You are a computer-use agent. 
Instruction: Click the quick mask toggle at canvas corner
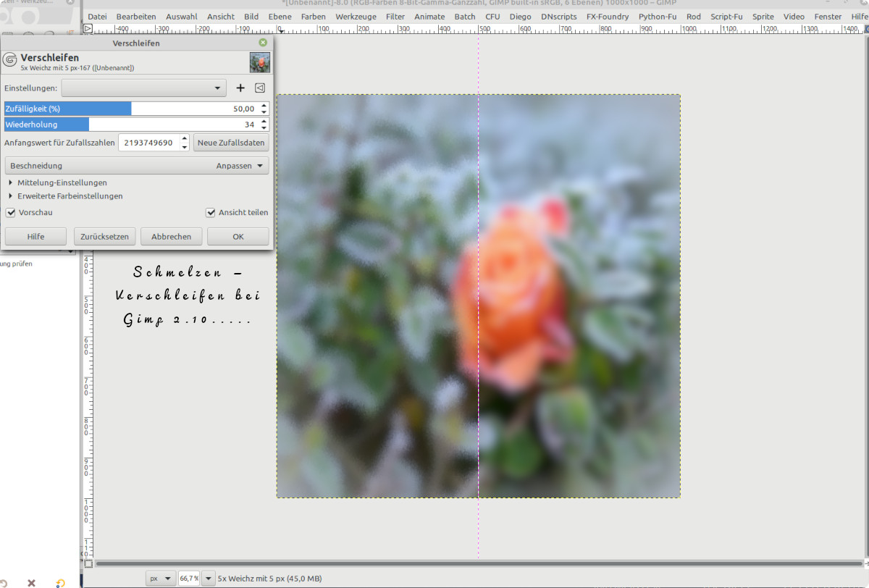(x=88, y=563)
